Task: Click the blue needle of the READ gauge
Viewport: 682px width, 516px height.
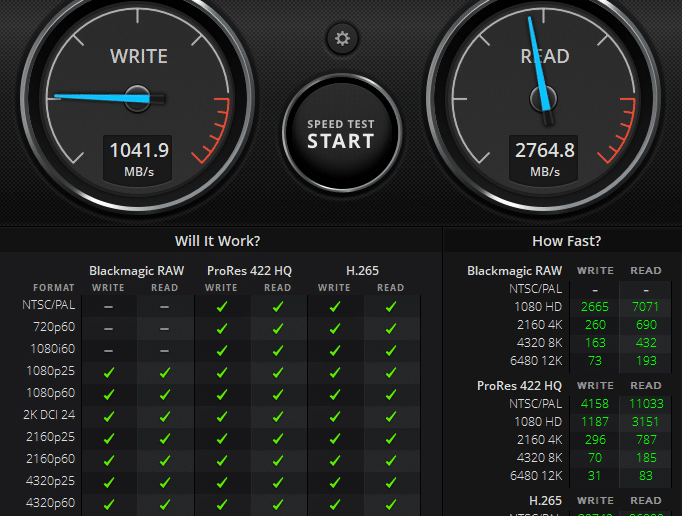Action: coord(539,63)
